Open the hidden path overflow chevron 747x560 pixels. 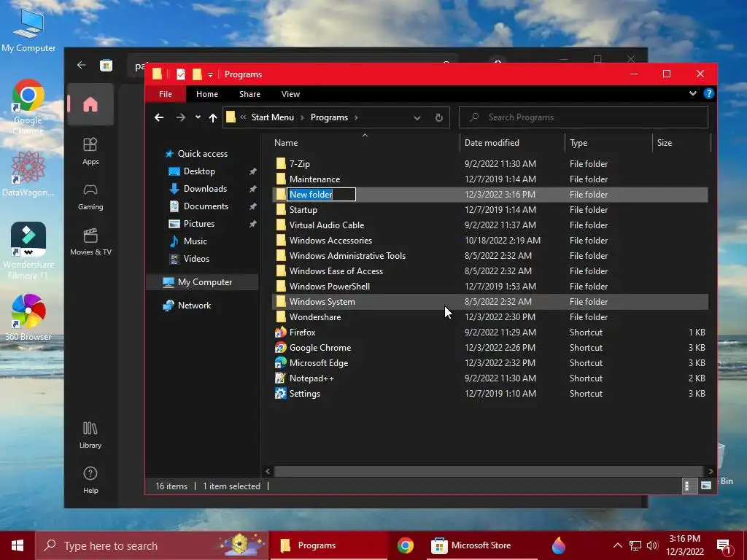coord(243,117)
